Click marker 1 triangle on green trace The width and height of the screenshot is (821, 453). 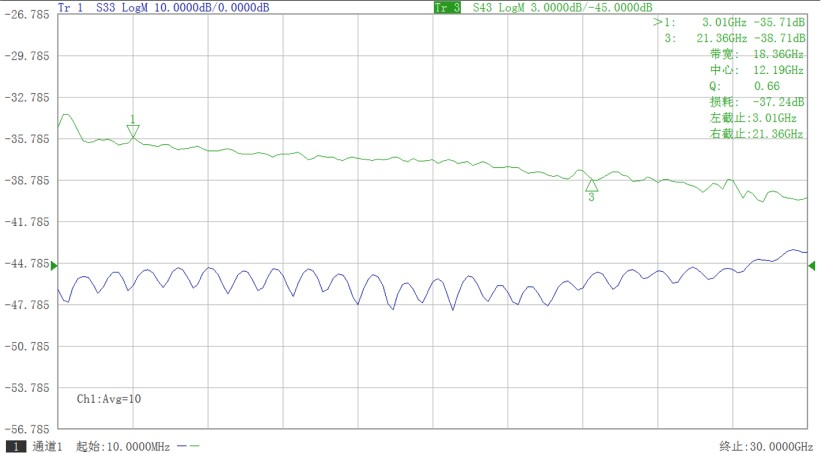tap(133, 132)
